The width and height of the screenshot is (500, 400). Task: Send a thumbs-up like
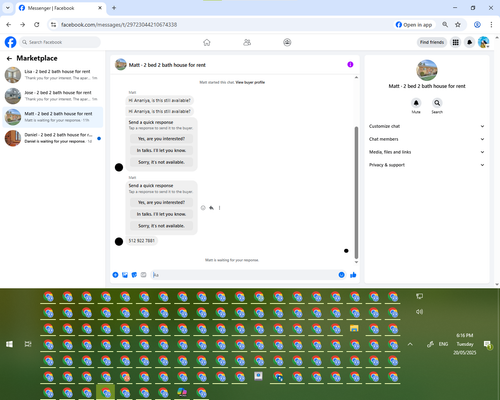(x=353, y=275)
